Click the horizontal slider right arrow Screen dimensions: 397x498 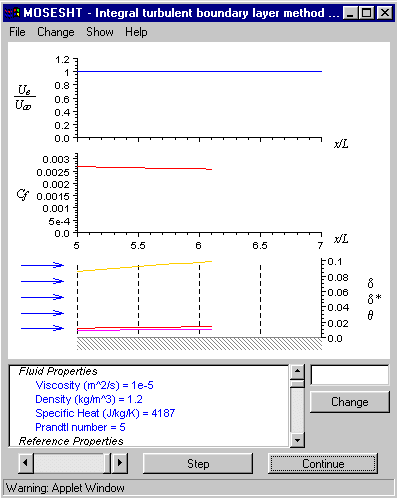(120, 463)
